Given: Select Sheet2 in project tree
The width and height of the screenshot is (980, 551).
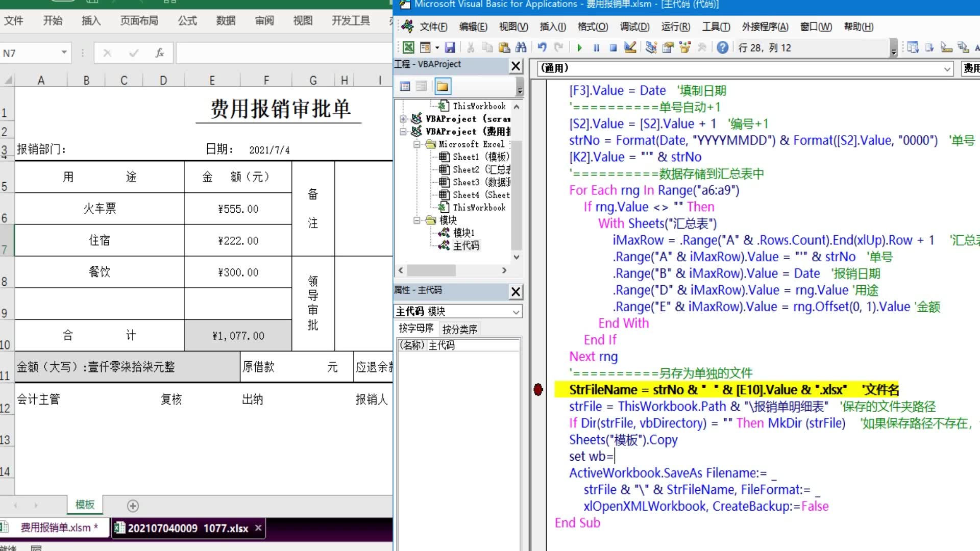Looking at the screenshot, I should tap(475, 169).
